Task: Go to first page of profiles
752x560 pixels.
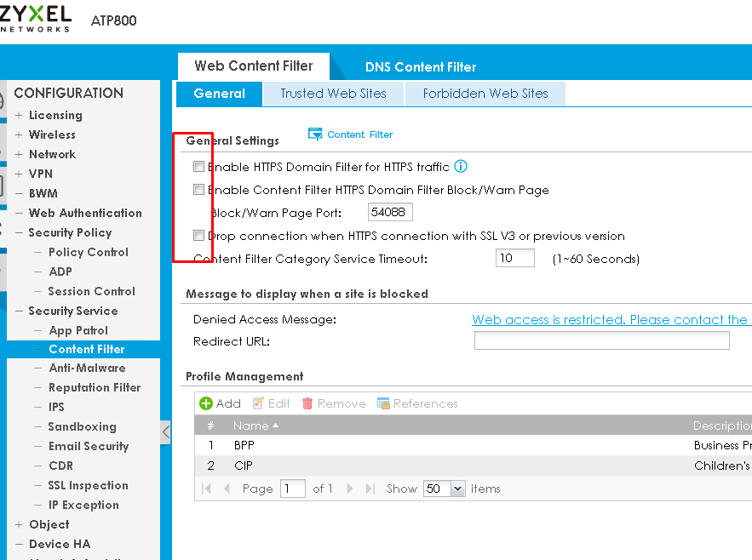Action: click(x=207, y=489)
